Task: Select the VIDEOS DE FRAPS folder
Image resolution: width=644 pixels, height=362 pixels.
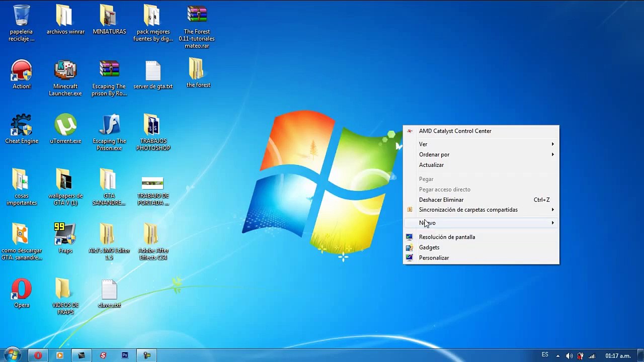Action: [65, 297]
